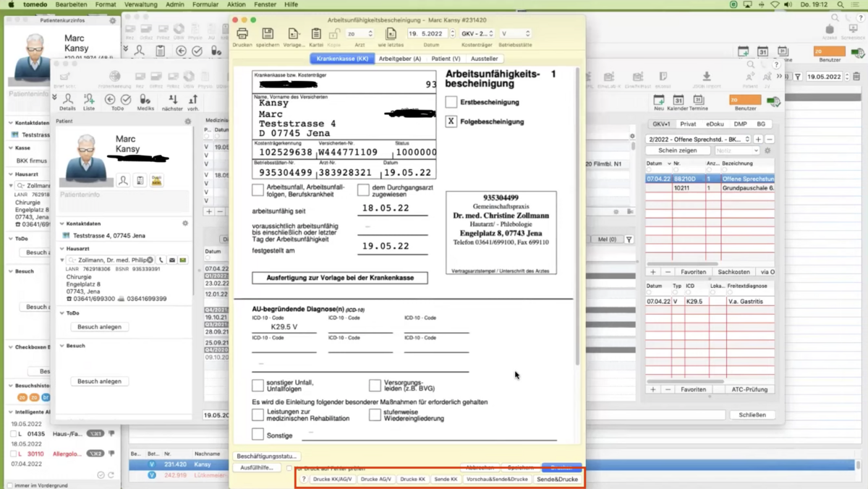Switch to the Aussteller tab
The width and height of the screenshot is (868, 489).
[485, 59]
